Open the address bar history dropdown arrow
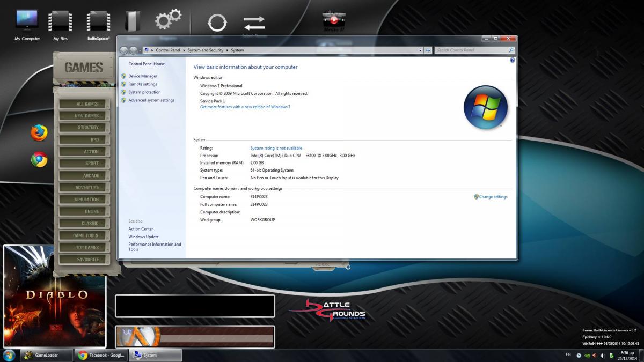The width and height of the screenshot is (644, 362). coord(421,50)
